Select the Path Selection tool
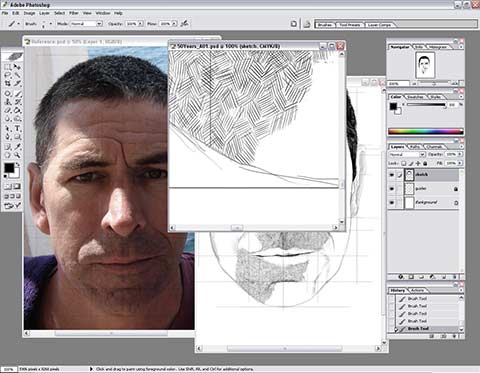 pos(8,129)
